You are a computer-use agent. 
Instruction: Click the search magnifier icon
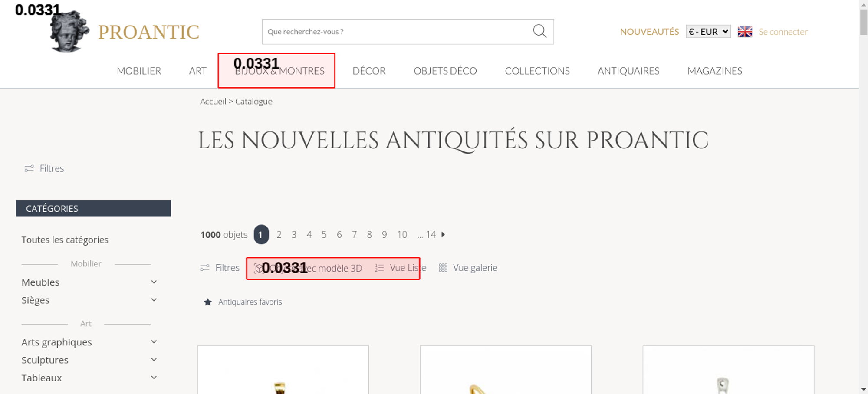tap(539, 31)
